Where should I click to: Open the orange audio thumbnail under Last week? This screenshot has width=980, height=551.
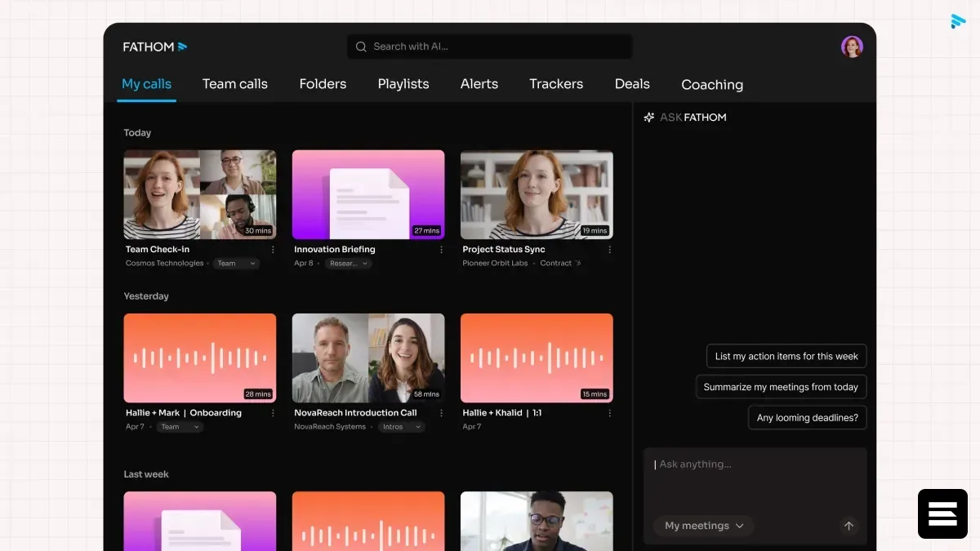pyautogui.click(x=368, y=521)
